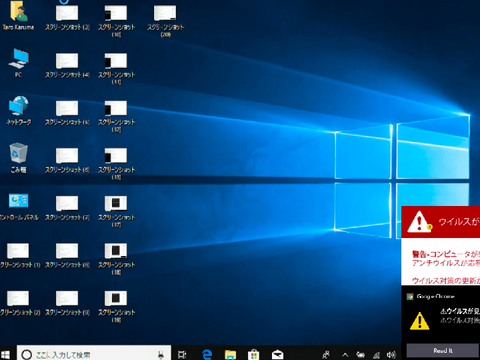Open the Mail app from taskbar
This screenshot has height=360, width=480.
[277, 355]
